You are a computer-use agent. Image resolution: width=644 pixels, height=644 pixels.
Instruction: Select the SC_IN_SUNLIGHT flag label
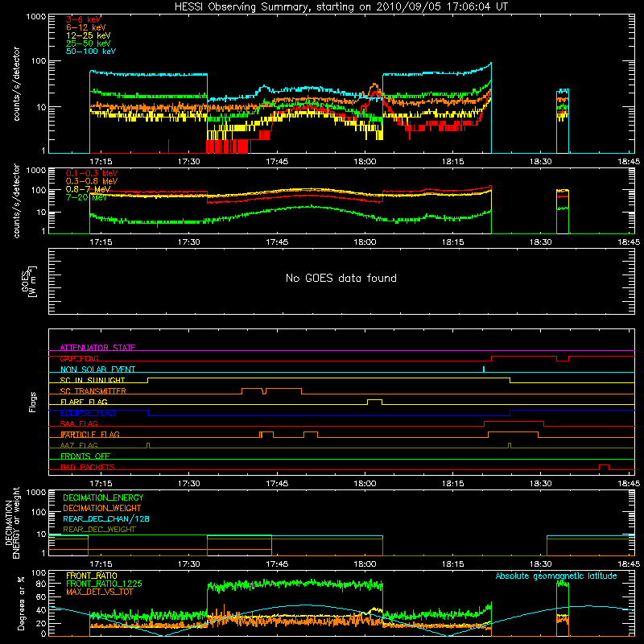coord(93,380)
